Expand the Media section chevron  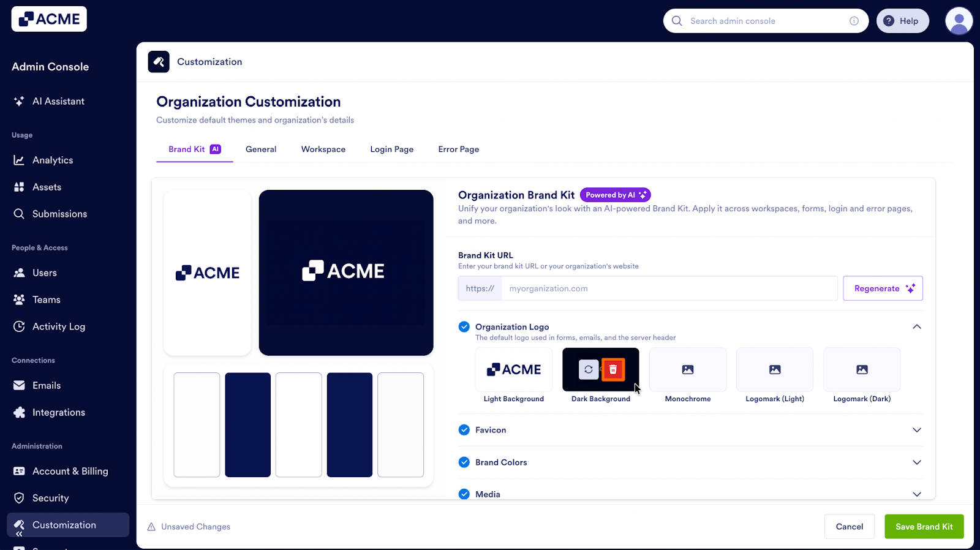click(917, 494)
